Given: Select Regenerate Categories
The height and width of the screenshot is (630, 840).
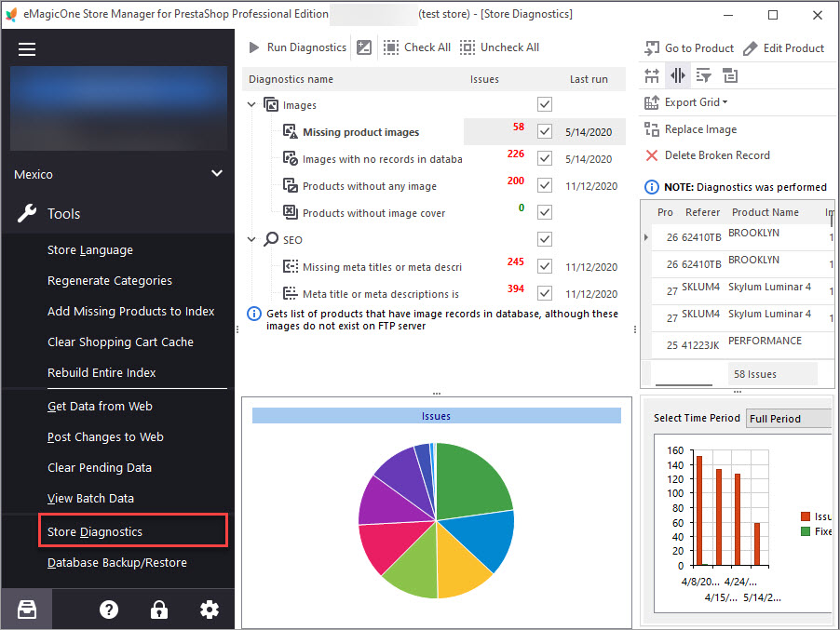Looking at the screenshot, I should click(110, 280).
